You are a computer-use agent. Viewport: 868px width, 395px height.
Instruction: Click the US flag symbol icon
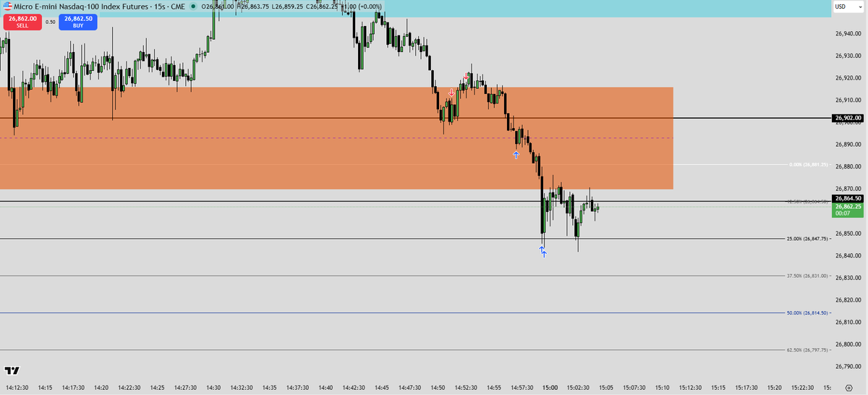(7, 7)
